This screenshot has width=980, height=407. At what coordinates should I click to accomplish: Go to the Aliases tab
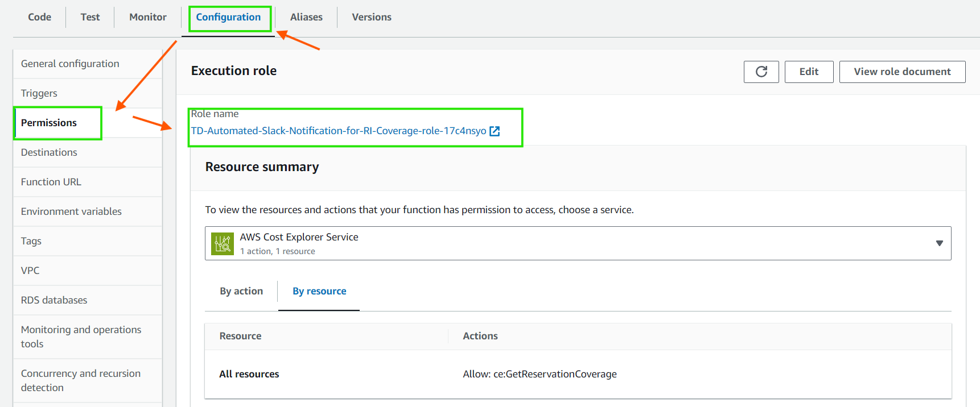tap(306, 17)
